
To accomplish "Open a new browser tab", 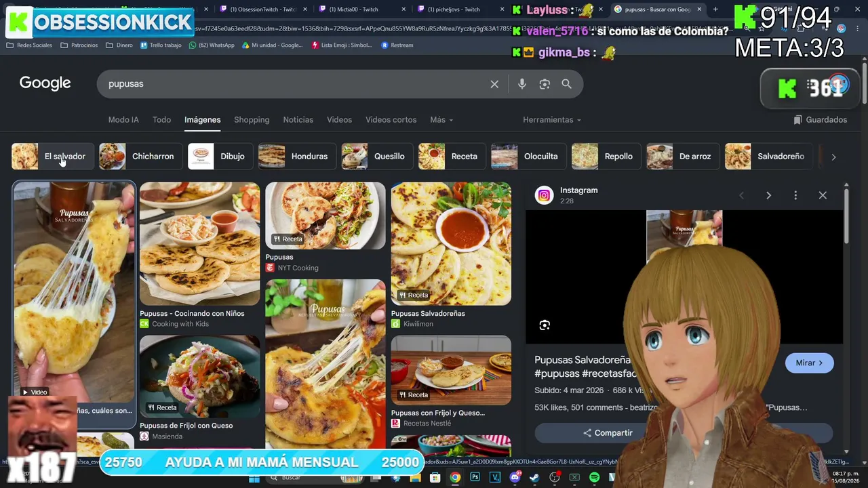I will [715, 9].
